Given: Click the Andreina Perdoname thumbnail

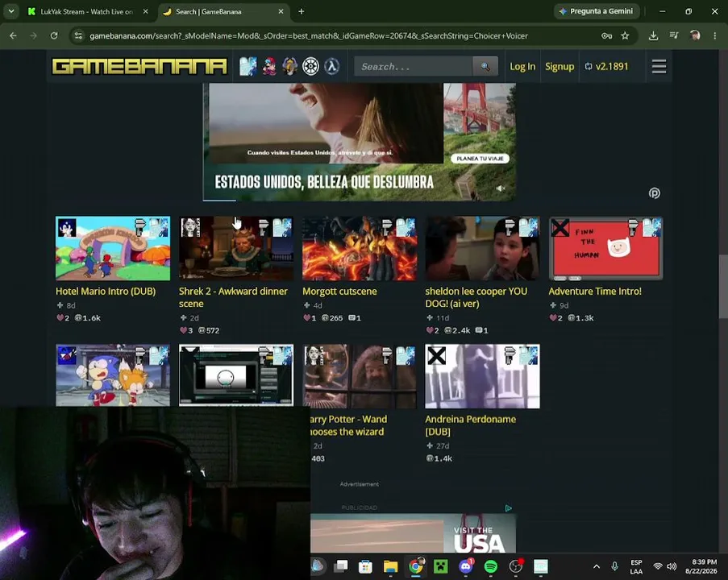Looking at the screenshot, I should [x=482, y=376].
